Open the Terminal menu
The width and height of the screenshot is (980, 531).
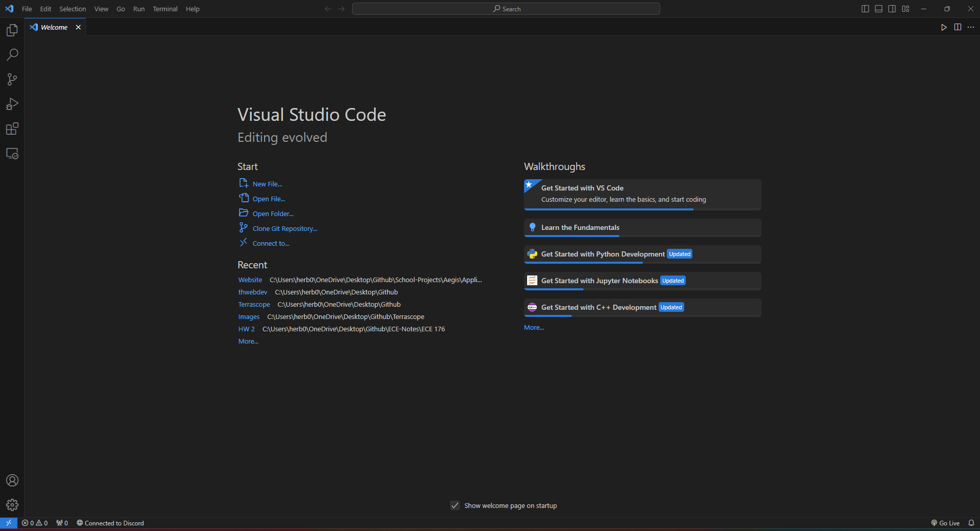point(165,9)
